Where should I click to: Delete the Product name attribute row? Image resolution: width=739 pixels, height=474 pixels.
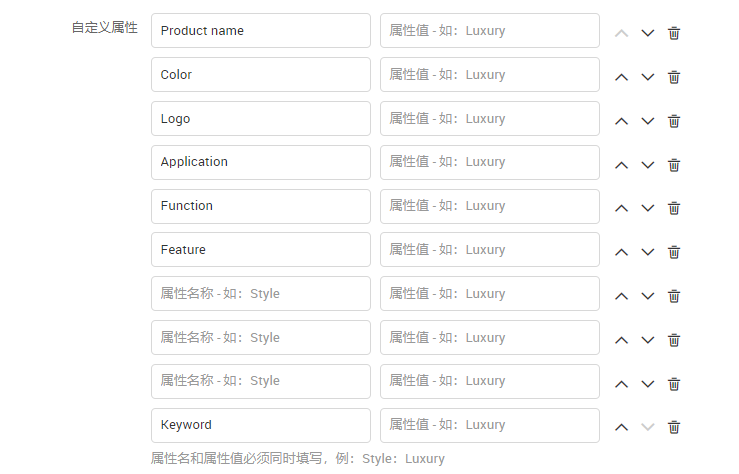point(674,33)
